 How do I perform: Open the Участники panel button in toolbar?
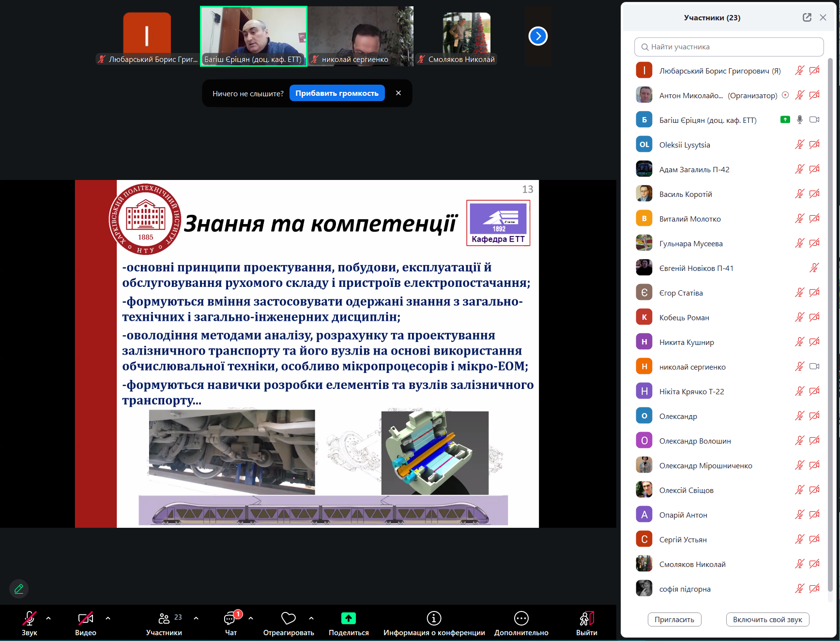pyautogui.click(x=164, y=623)
